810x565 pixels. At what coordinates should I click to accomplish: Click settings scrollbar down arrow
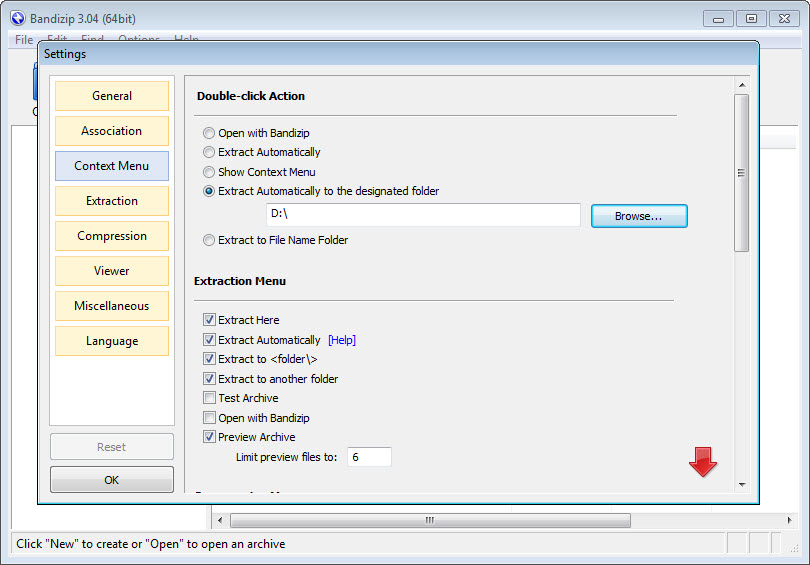point(742,484)
